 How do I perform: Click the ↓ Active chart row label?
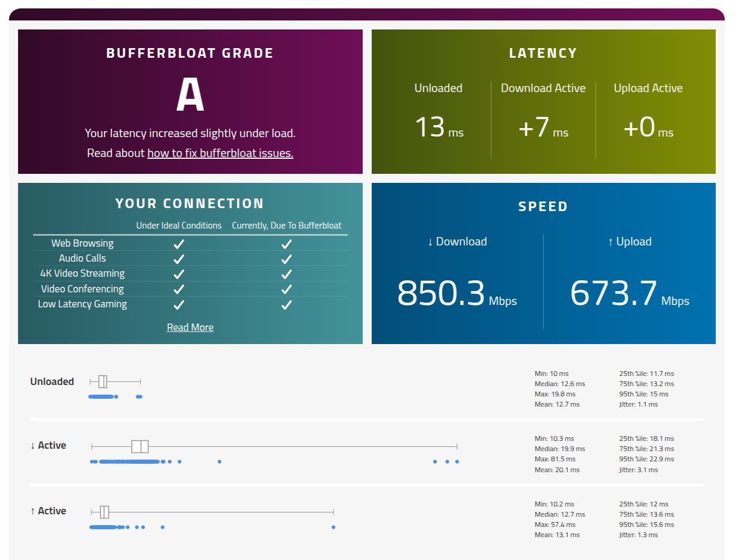click(x=48, y=445)
